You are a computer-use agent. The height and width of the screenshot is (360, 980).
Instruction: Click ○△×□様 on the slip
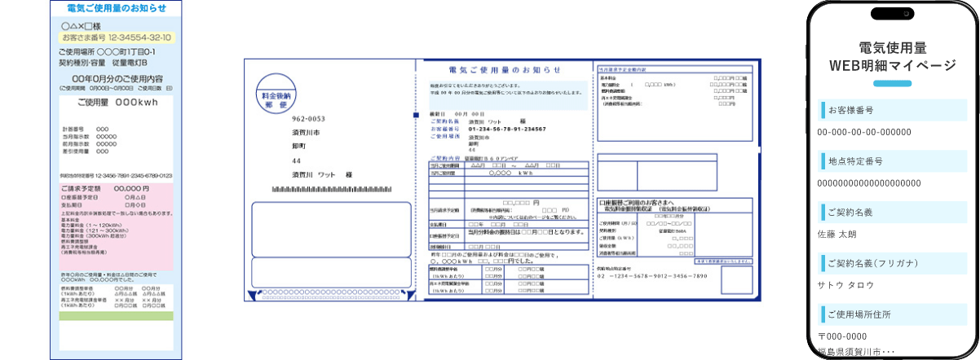(x=82, y=26)
